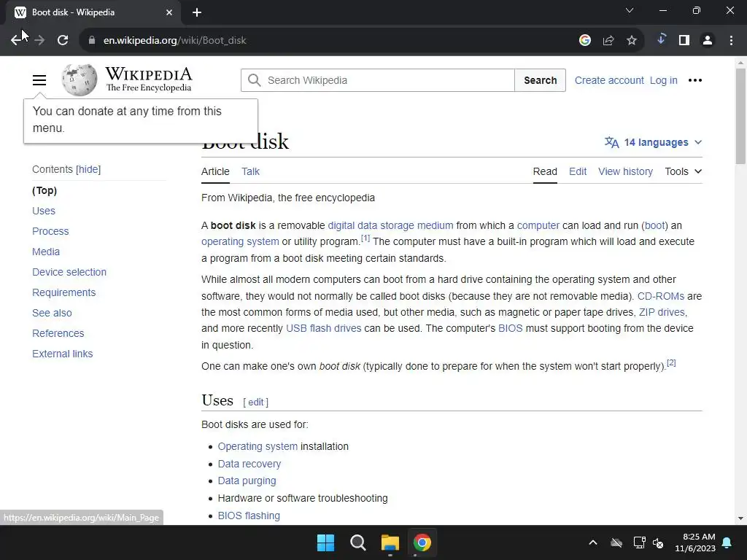Open the digital data storage medium link
Screen dimensions: 747x560
coord(391,226)
